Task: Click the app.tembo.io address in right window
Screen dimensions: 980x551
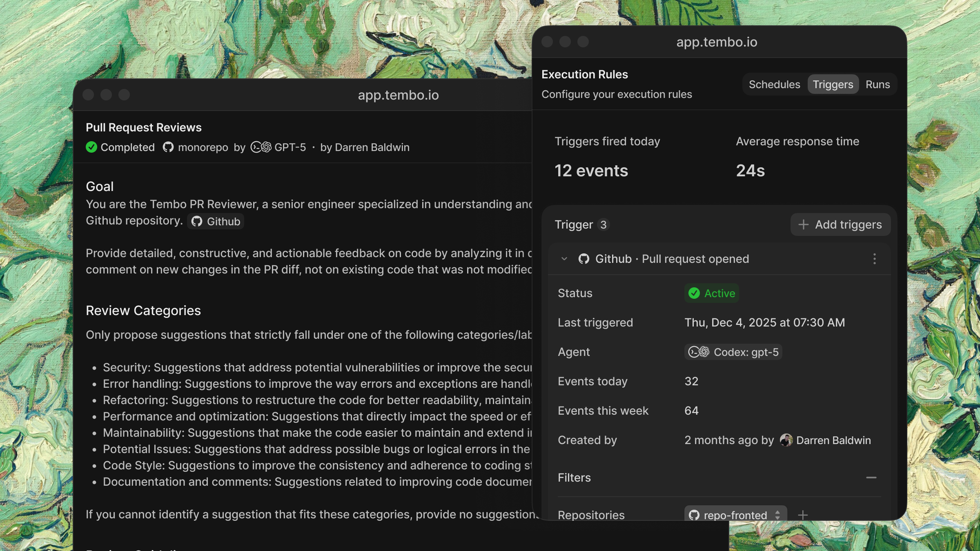Action: [x=717, y=42]
